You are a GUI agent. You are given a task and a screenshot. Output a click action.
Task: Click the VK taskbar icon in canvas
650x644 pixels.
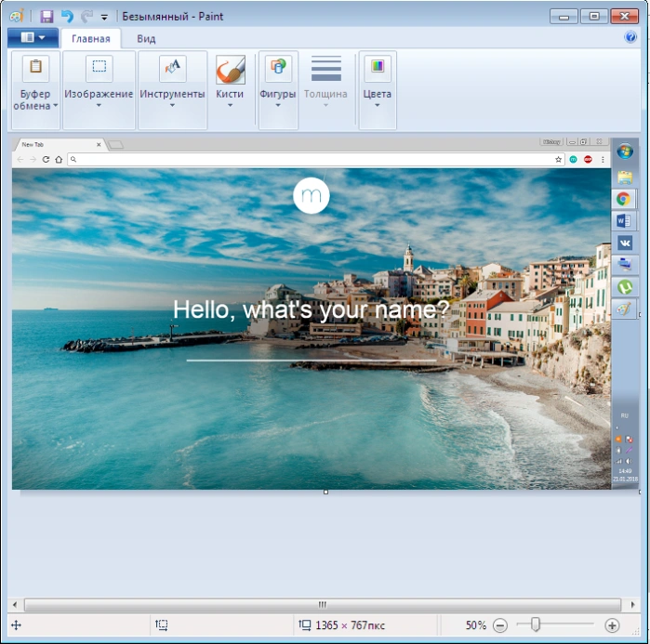pyautogui.click(x=625, y=243)
